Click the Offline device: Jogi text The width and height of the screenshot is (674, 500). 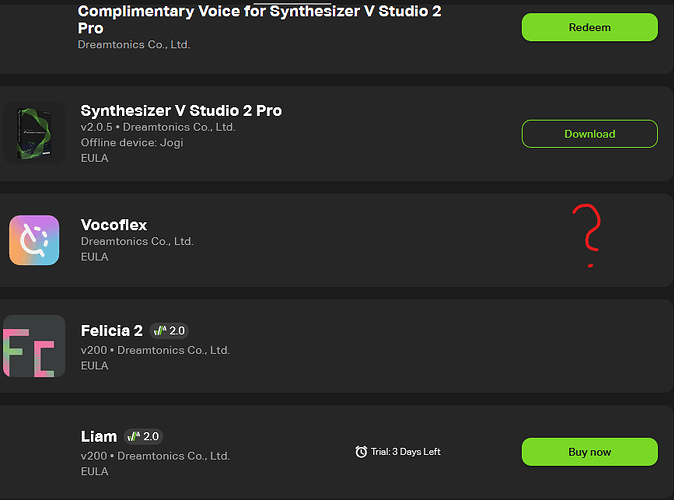(132, 142)
